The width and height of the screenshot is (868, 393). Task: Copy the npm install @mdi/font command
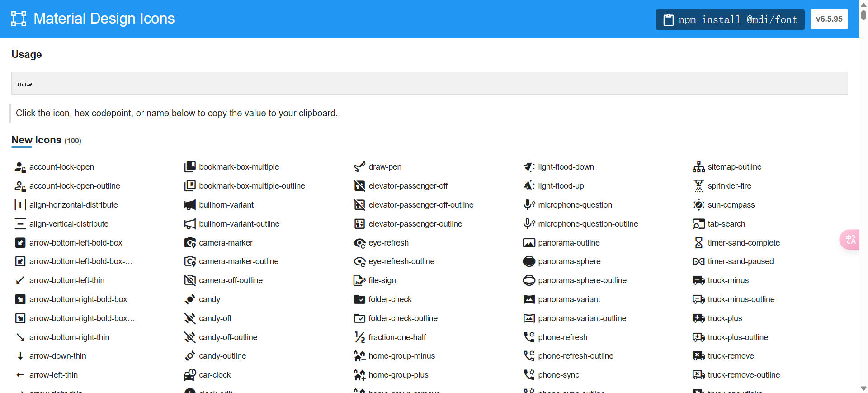point(730,19)
